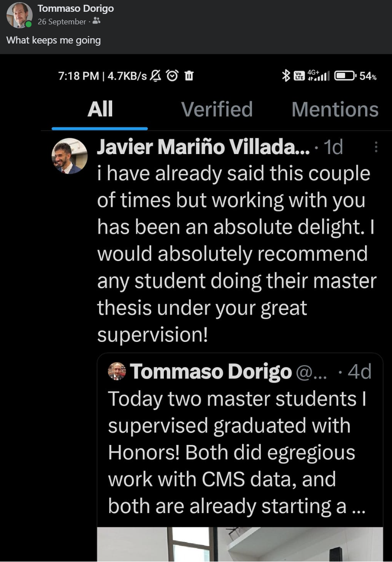Click the Javier Mariño Villada... username
The image size is (392, 562).
(203, 147)
